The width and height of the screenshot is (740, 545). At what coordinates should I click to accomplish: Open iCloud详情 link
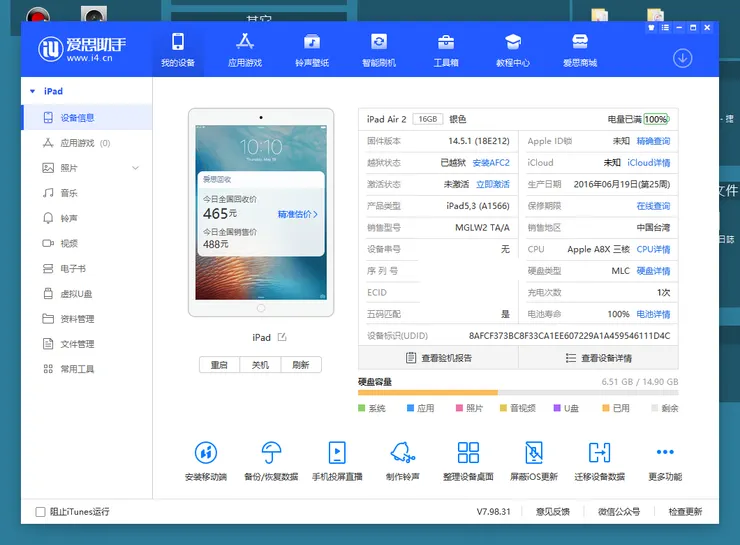648,163
